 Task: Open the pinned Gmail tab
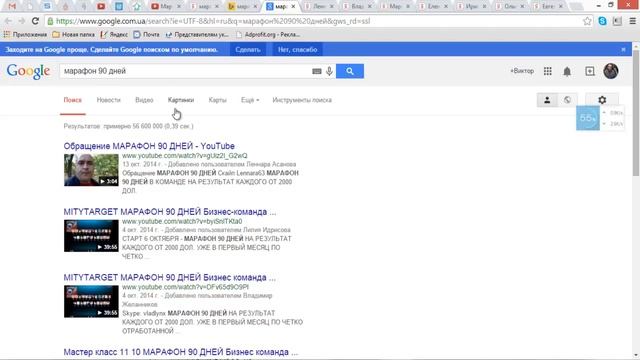click(x=12, y=6)
